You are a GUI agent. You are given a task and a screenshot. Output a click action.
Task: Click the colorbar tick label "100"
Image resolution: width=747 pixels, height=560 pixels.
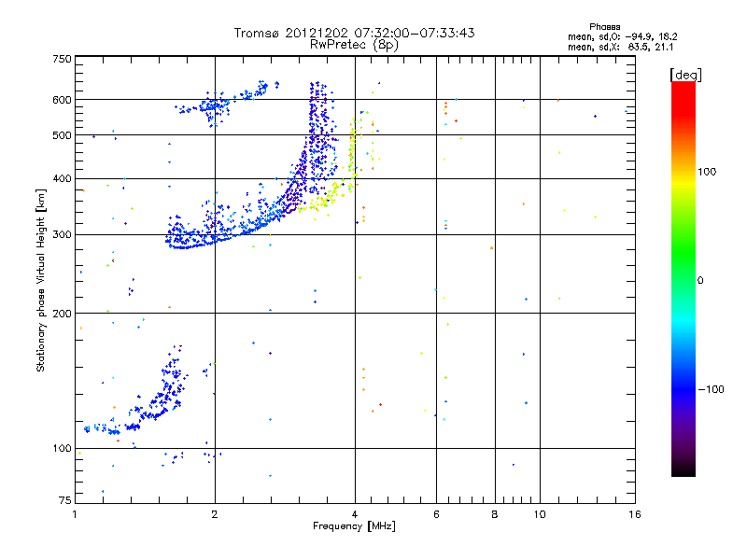(x=707, y=172)
